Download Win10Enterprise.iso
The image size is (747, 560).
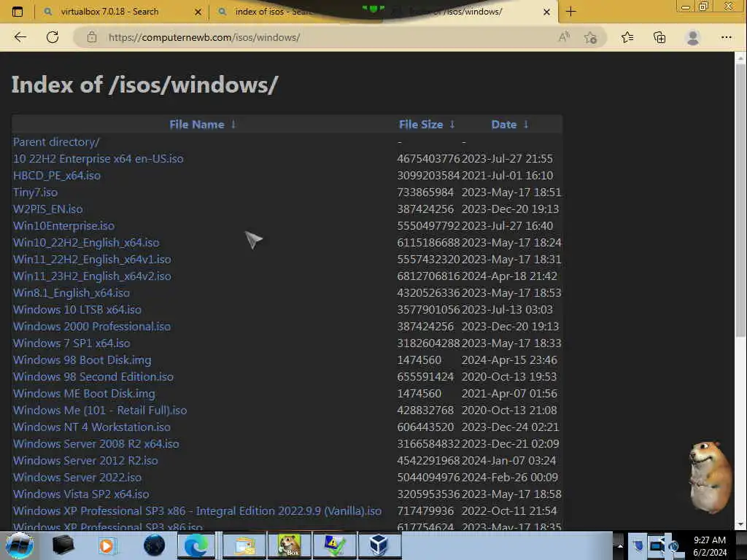(x=64, y=225)
